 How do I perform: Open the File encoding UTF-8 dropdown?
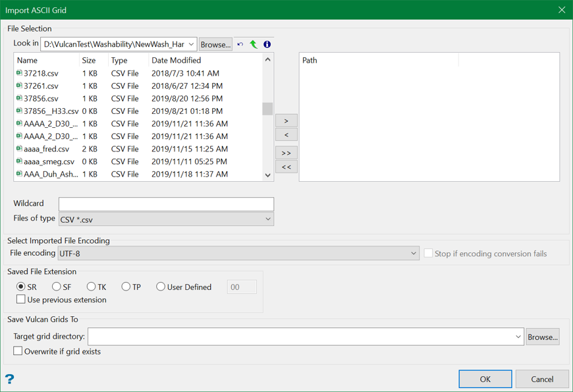(413, 254)
